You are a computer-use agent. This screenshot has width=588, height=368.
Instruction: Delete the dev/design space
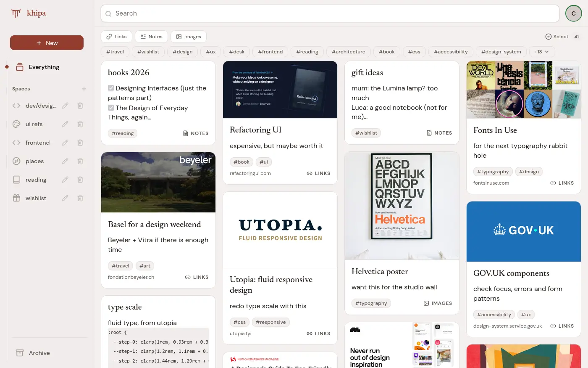[80, 106]
